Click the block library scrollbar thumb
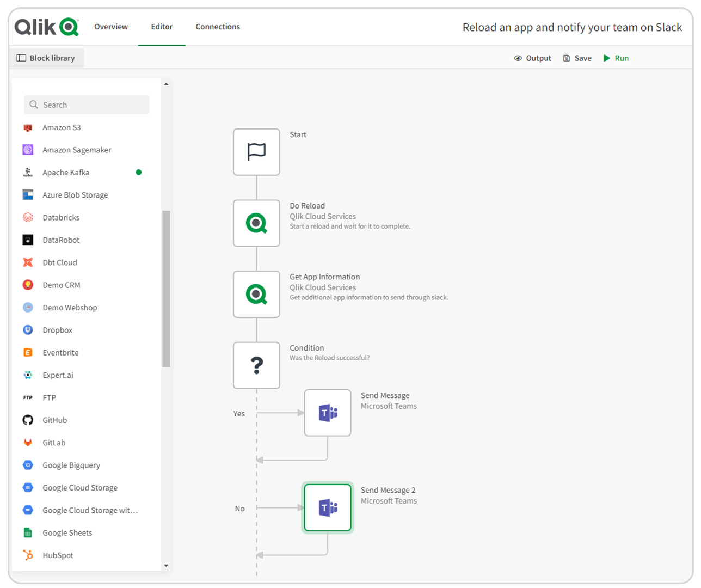 pos(166,289)
